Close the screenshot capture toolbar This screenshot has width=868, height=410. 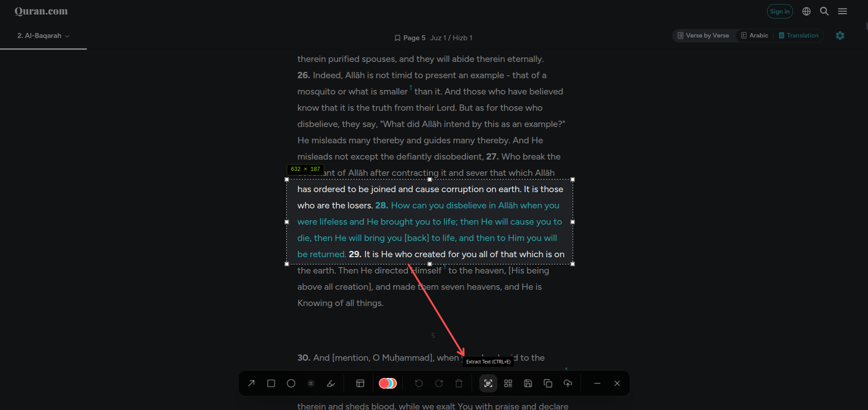[x=617, y=383]
